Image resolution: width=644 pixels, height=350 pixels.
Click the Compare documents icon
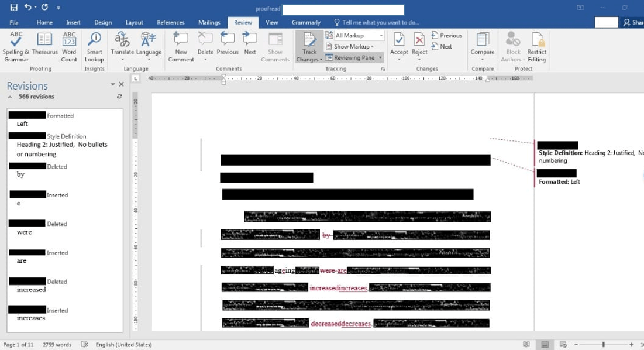click(x=483, y=47)
